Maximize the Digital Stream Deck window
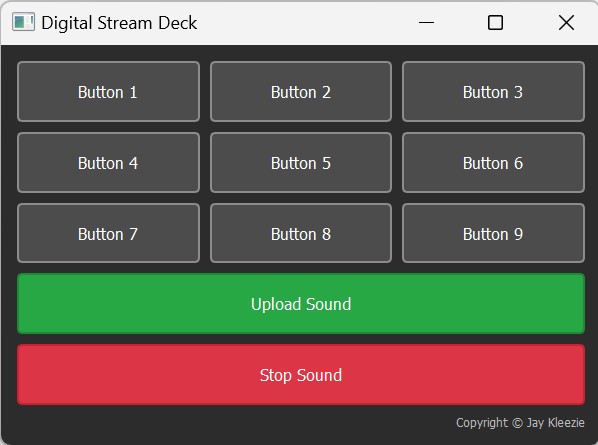The width and height of the screenshot is (598, 445). (495, 22)
